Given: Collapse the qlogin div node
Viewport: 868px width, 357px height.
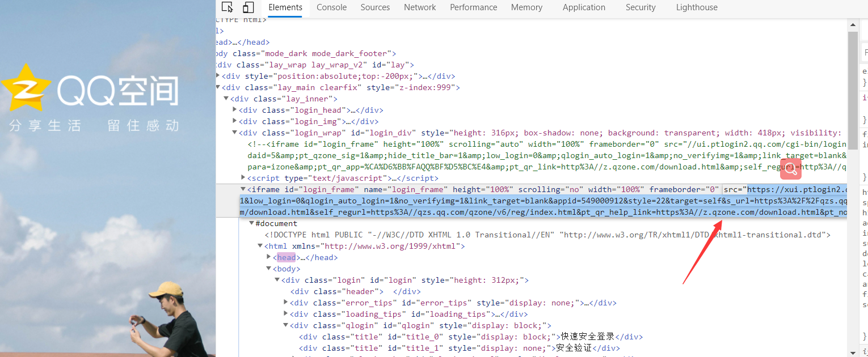Looking at the screenshot, I should [286, 325].
